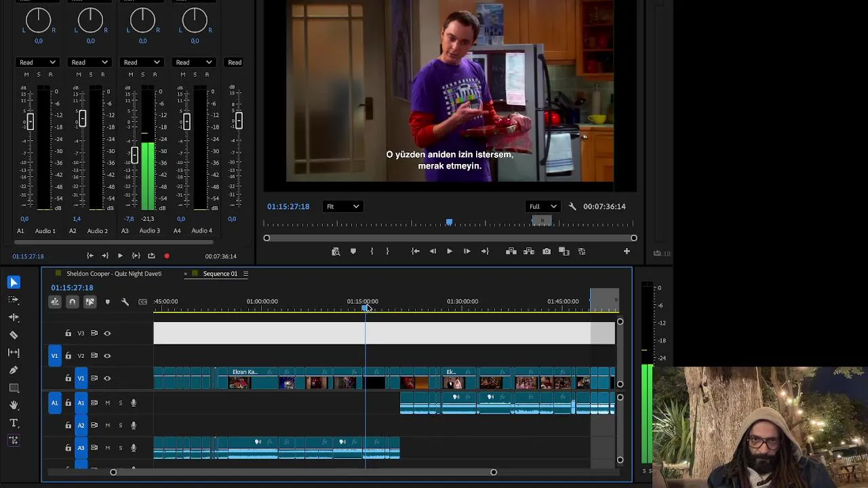Screen dimensions: 868x488
Task: Click Mark Out bracket in Program Monitor
Action: (x=387, y=251)
